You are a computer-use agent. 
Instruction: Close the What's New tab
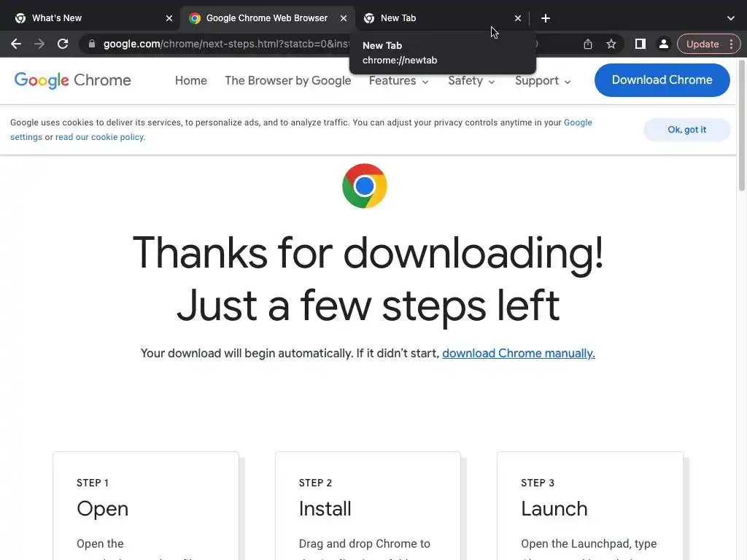[x=169, y=18]
